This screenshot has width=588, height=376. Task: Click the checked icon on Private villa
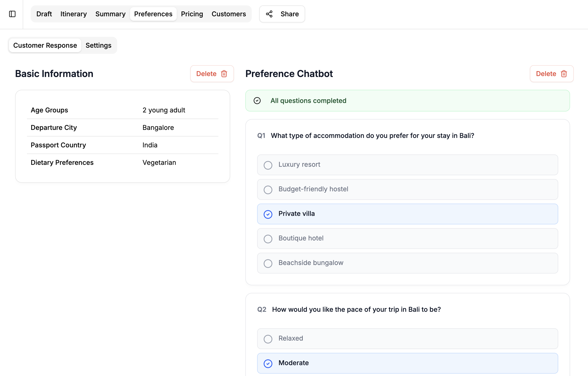click(268, 214)
